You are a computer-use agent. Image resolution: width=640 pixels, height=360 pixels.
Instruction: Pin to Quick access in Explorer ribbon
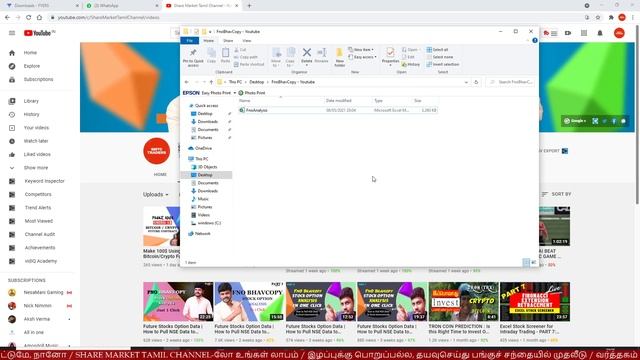point(193,57)
